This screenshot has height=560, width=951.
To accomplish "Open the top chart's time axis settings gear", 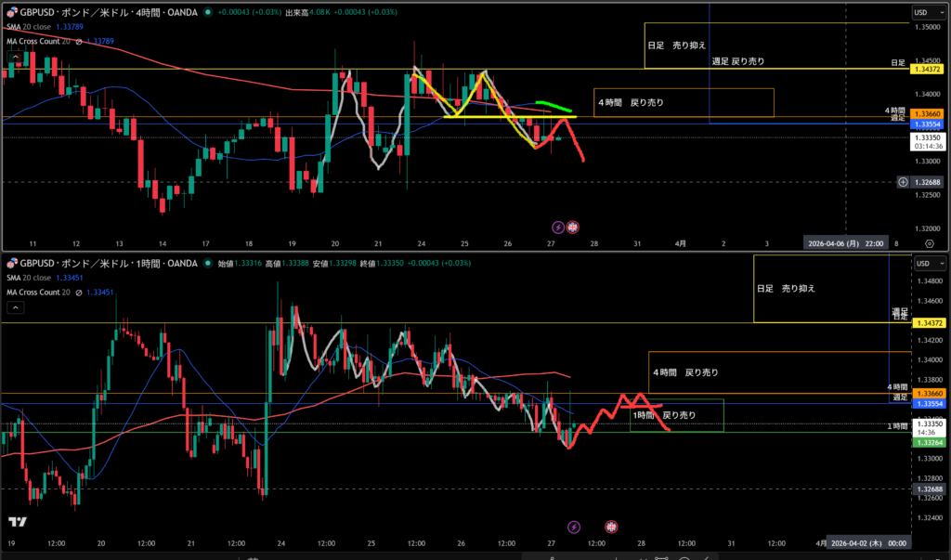I will click(x=930, y=242).
